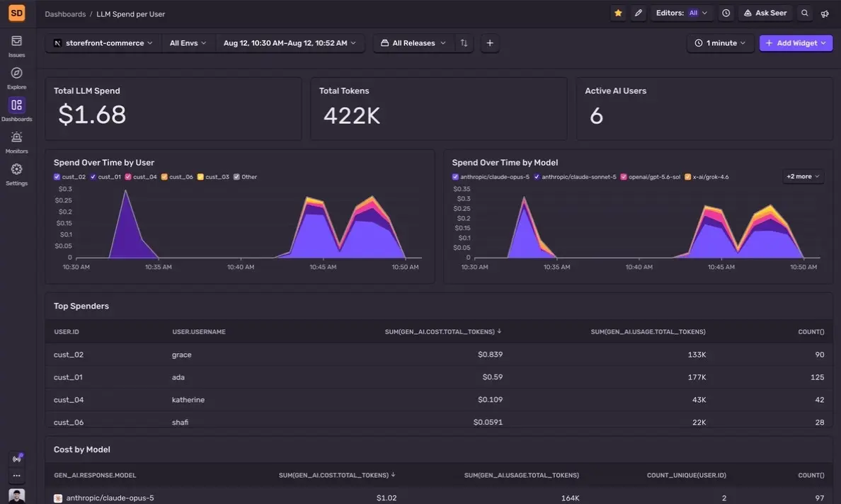Toggle the favorite star for this dashboard
The image size is (841, 504).
click(x=618, y=13)
